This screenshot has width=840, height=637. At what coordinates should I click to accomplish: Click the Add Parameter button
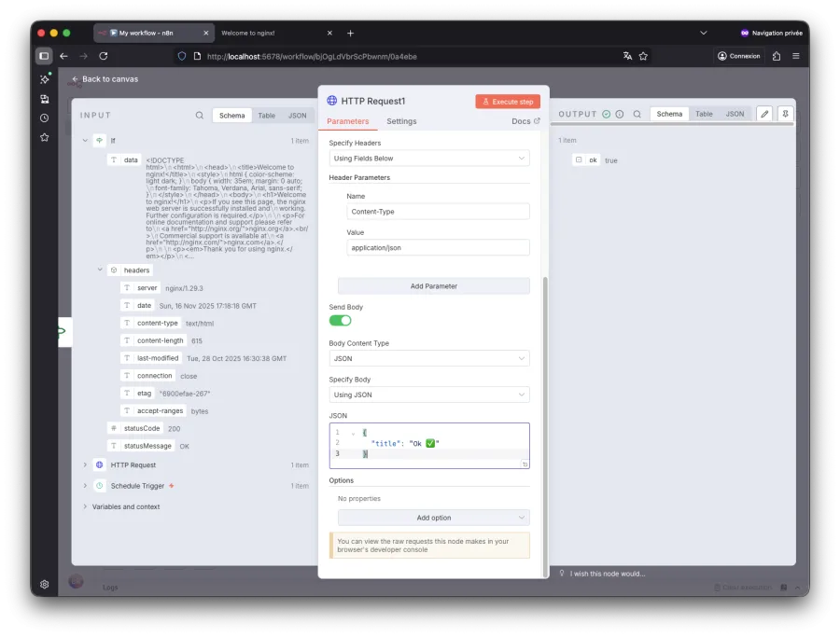[x=433, y=286]
